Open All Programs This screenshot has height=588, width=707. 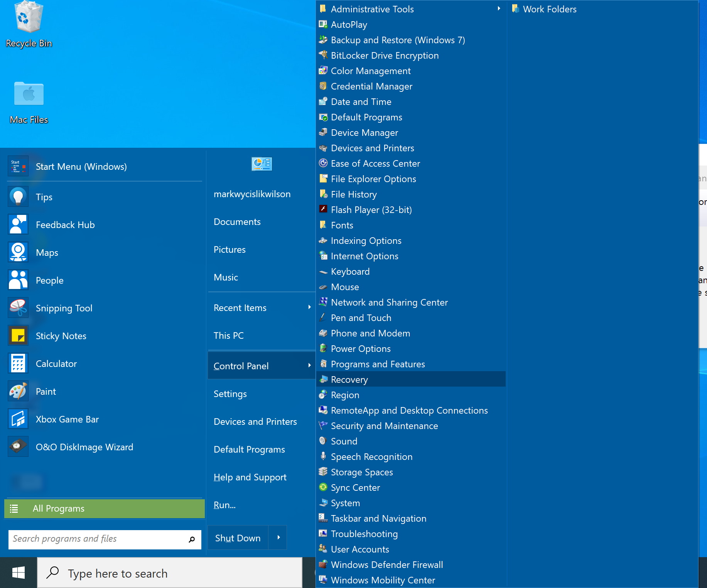(58, 509)
